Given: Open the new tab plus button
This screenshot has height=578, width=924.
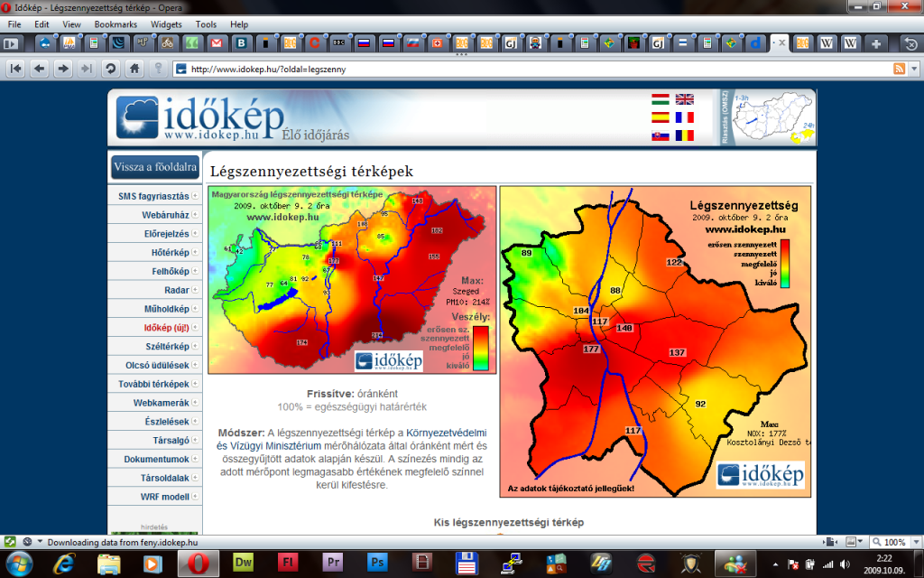Looking at the screenshot, I should pyautogui.click(x=875, y=42).
